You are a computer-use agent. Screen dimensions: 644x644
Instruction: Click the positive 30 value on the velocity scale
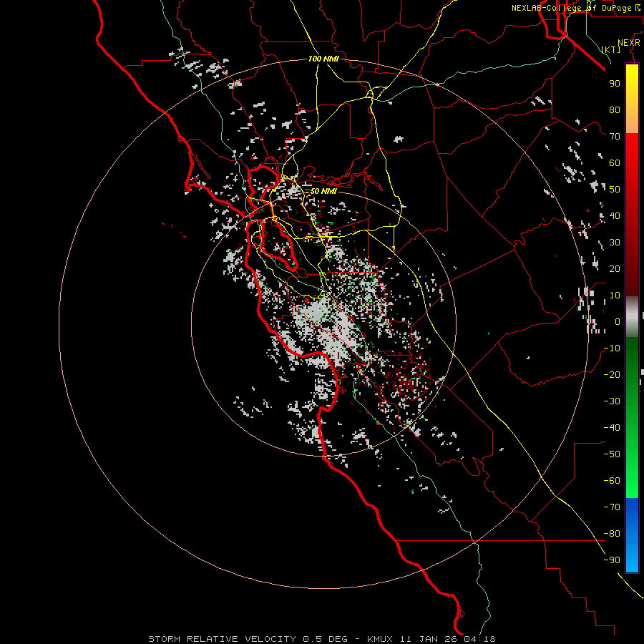pos(615,243)
